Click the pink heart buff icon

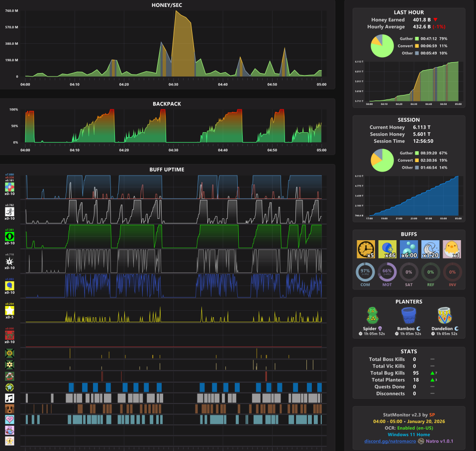pos(9,420)
